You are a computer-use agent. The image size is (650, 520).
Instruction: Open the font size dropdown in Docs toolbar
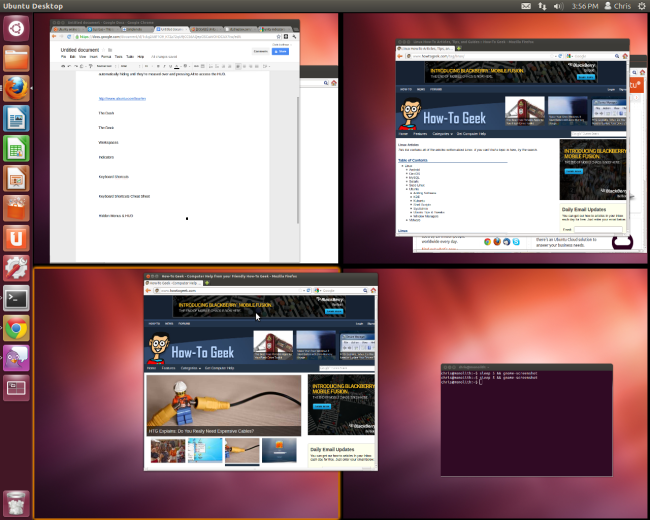[x=148, y=66]
